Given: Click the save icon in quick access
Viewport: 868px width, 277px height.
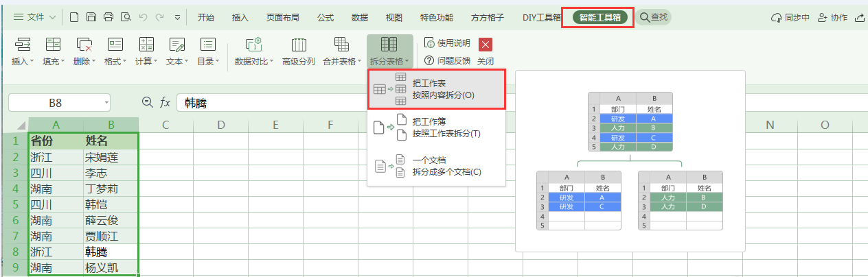Looking at the screenshot, I should click(x=91, y=17).
